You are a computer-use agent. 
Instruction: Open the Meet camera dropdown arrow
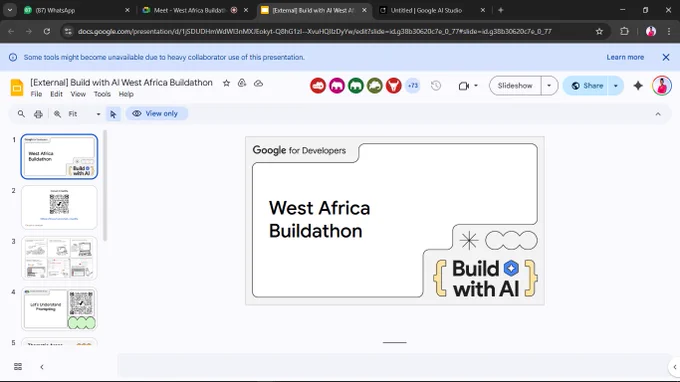[x=476, y=86]
